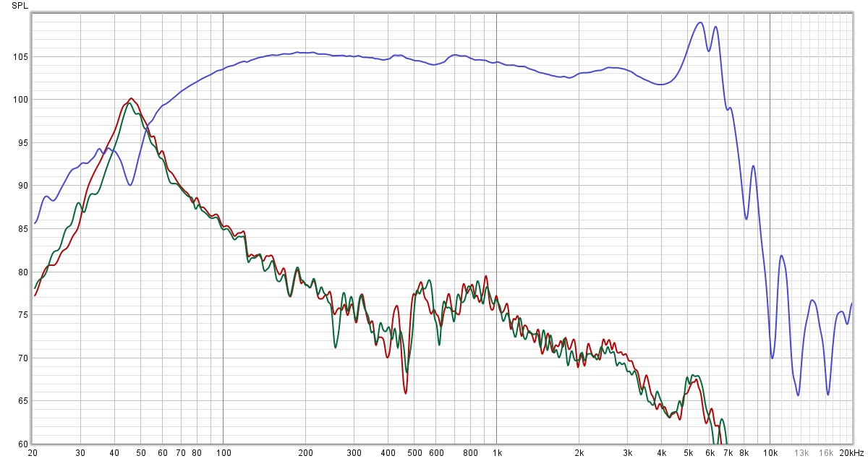This screenshot has width=868, height=461.
Task: Click the 2k frequency label
Action: [579, 453]
